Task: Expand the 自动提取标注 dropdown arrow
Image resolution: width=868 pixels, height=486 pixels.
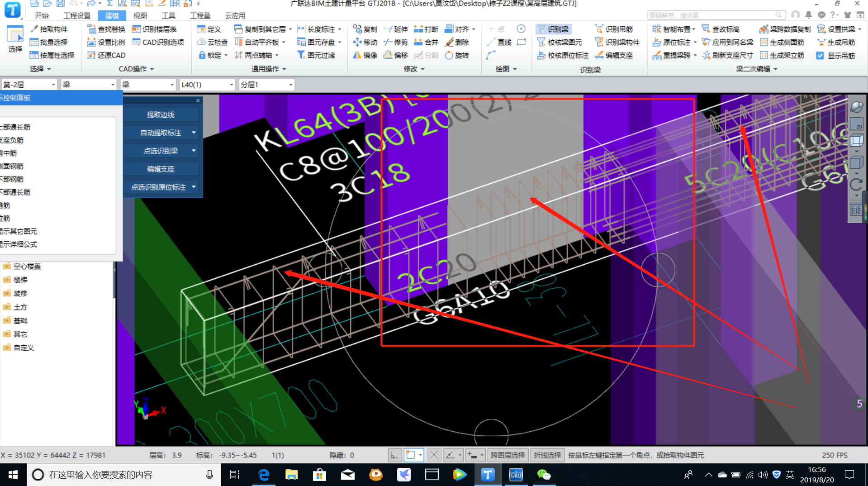Action: click(x=194, y=133)
